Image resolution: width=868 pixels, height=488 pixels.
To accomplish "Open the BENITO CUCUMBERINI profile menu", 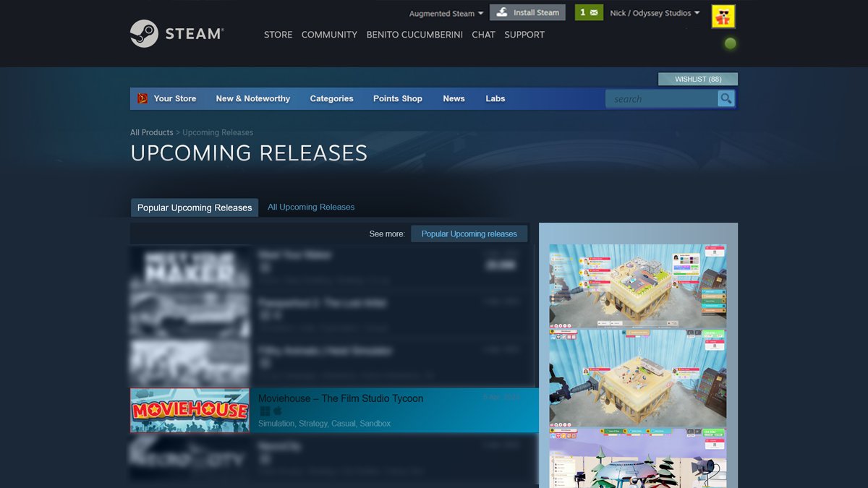I will coord(414,35).
